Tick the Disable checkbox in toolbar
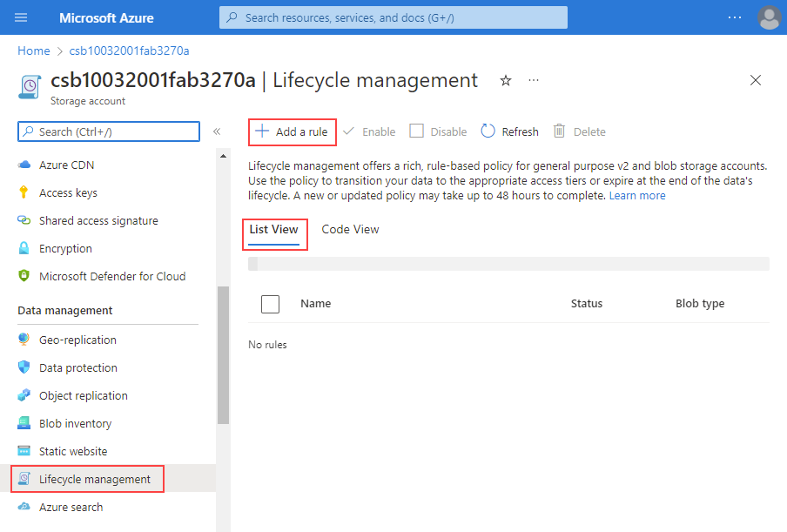Viewport: 787px width, 532px height. pyautogui.click(x=417, y=131)
